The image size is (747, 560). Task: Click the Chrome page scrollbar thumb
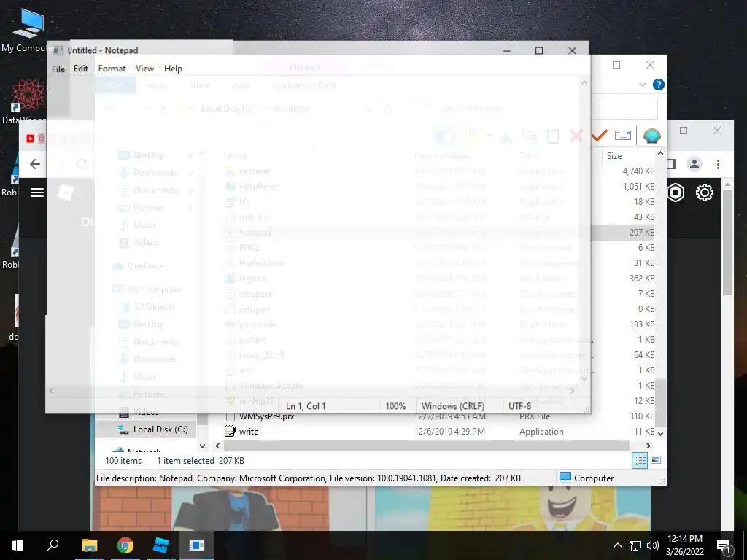pos(728,243)
